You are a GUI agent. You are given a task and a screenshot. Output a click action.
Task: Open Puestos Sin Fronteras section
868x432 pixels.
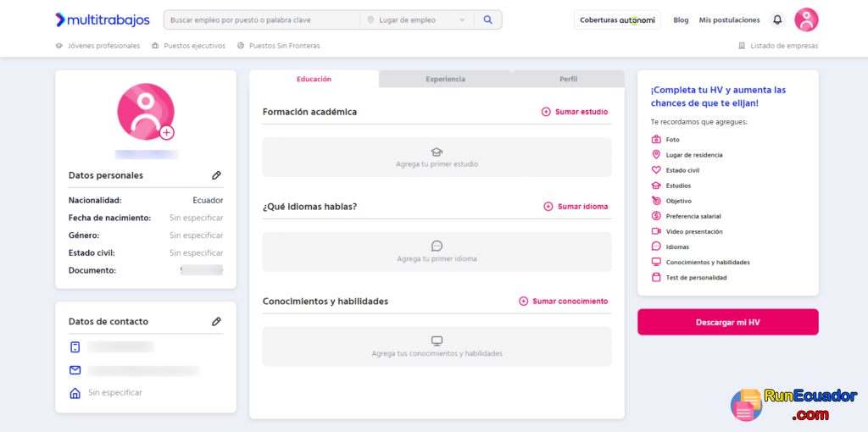click(278, 46)
